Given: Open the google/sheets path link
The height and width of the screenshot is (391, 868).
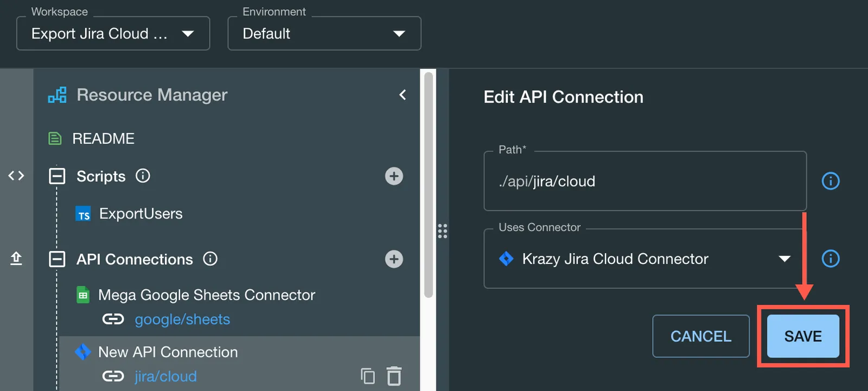Looking at the screenshot, I should click(182, 319).
